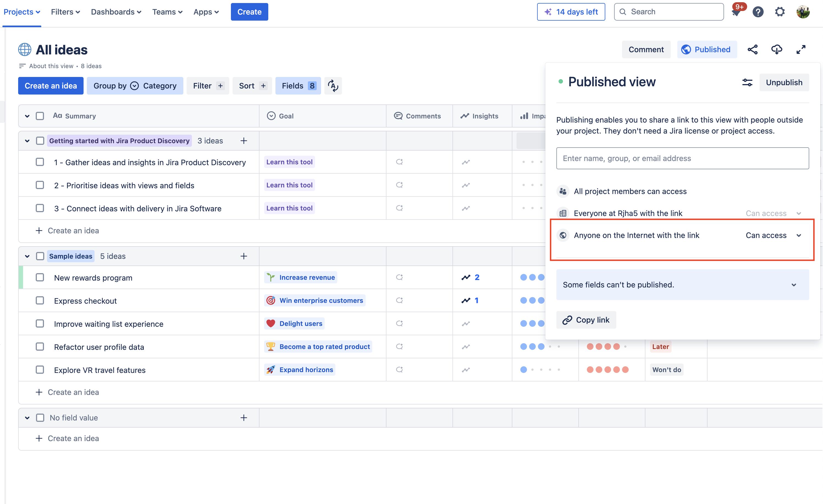Open Jira settings gear icon
823x504 pixels.
click(x=780, y=12)
